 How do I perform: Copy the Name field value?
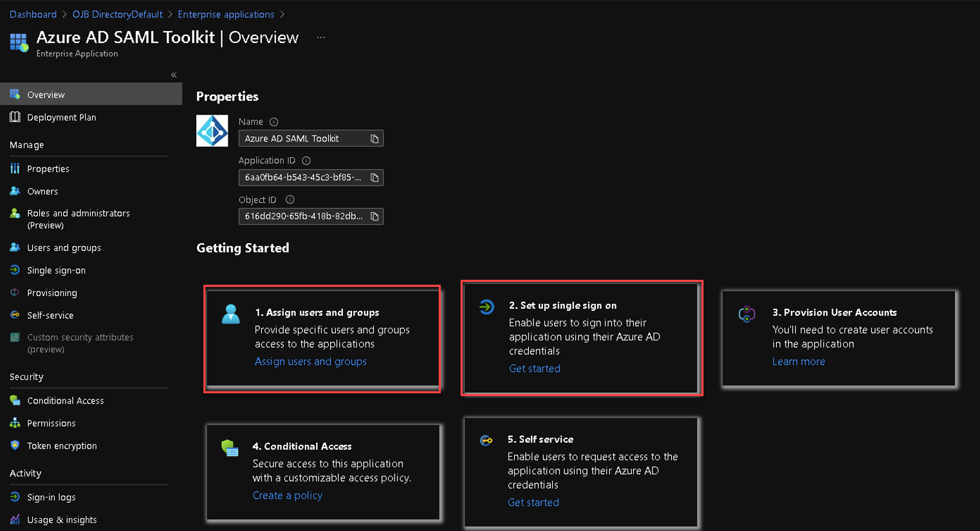pyautogui.click(x=374, y=139)
